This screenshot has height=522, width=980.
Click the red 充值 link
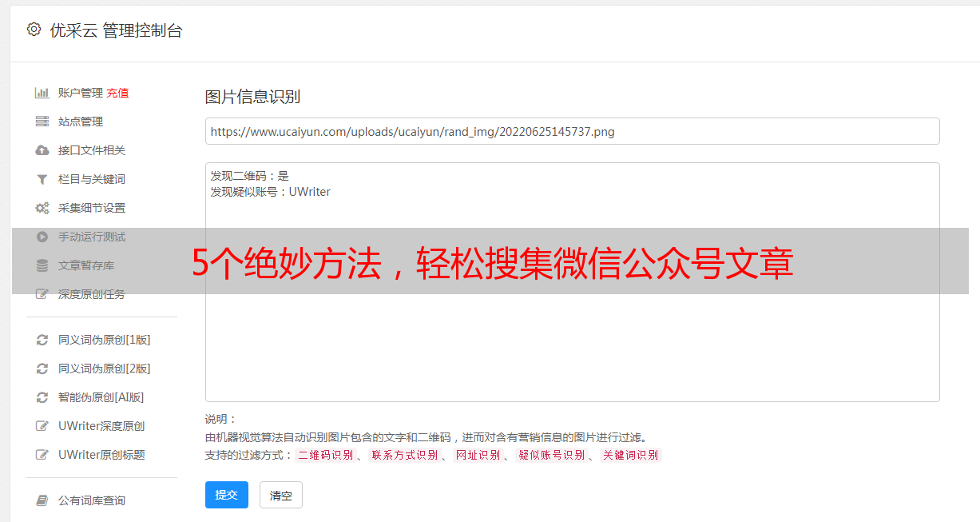click(x=117, y=93)
